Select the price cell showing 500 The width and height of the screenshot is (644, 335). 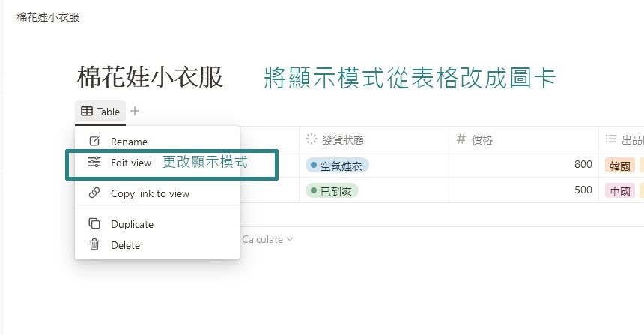523,190
